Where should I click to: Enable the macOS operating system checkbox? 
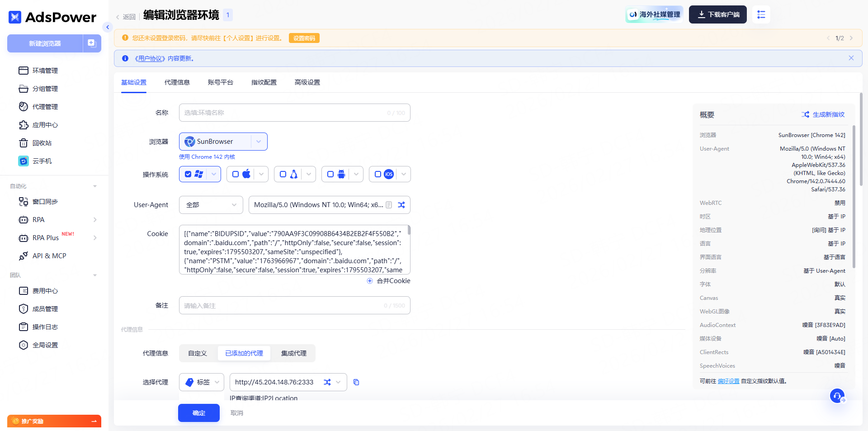point(236,174)
